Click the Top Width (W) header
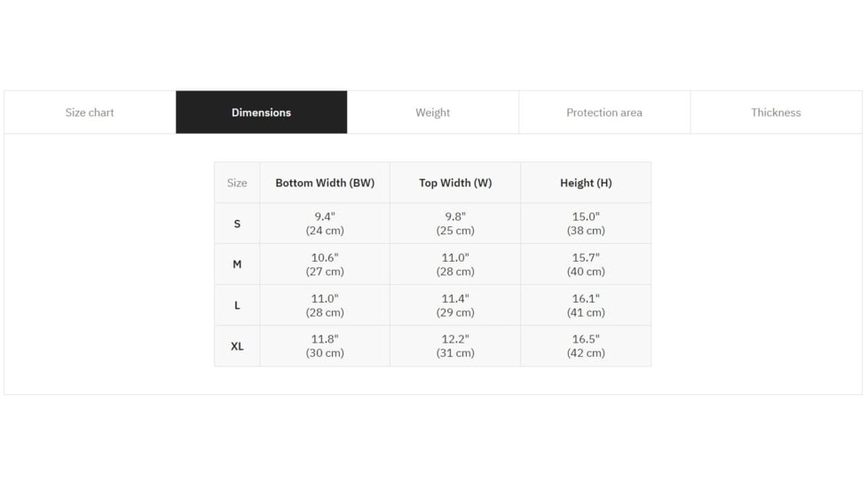 click(455, 183)
